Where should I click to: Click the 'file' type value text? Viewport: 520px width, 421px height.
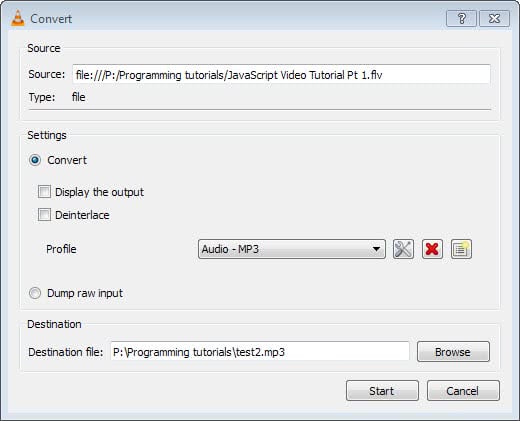[79, 97]
